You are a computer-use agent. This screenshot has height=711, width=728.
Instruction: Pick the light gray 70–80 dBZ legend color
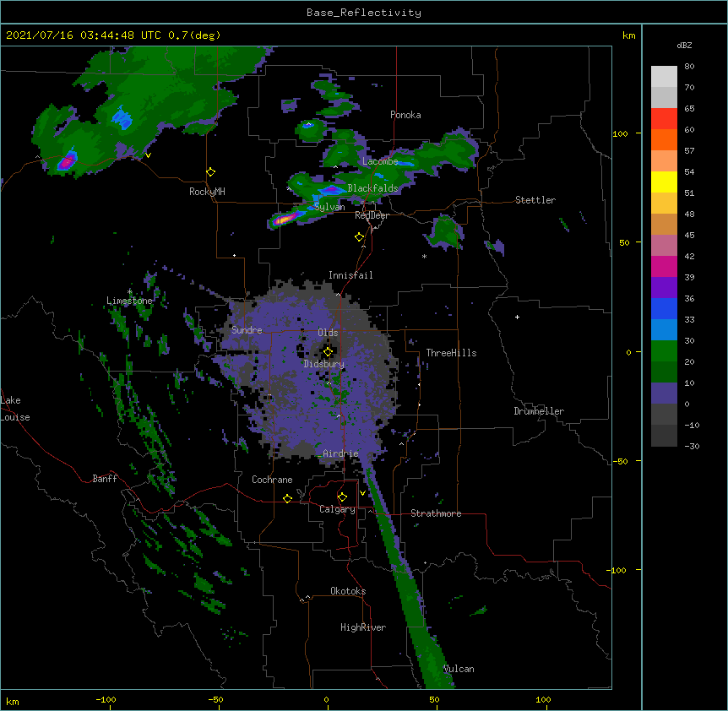click(664, 77)
